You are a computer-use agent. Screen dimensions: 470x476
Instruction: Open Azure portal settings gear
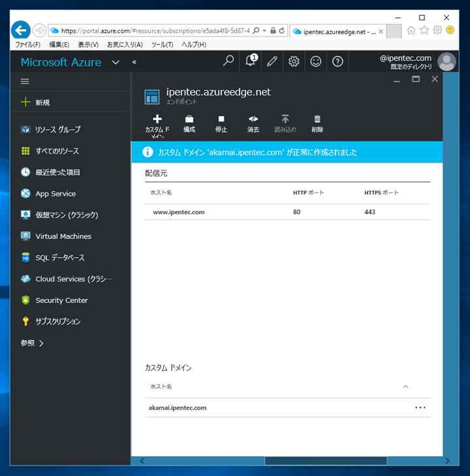(x=294, y=61)
